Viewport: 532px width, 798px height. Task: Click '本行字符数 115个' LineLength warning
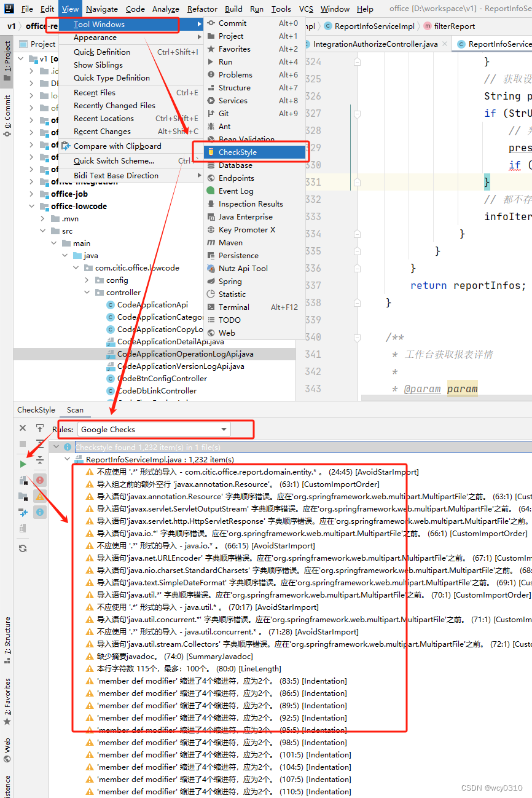[x=183, y=669]
